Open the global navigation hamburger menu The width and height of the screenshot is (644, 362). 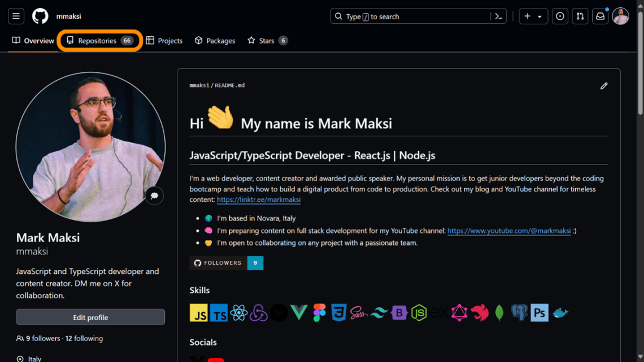[16, 16]
